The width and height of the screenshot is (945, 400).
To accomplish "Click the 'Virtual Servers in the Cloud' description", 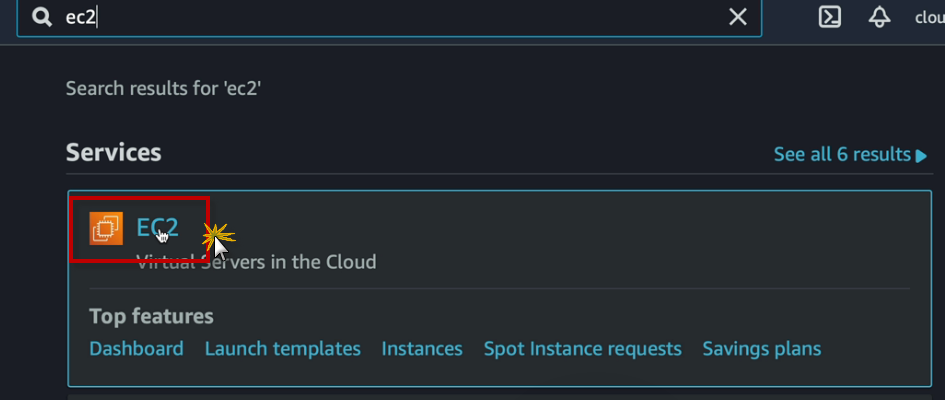I will click(256, 263).
